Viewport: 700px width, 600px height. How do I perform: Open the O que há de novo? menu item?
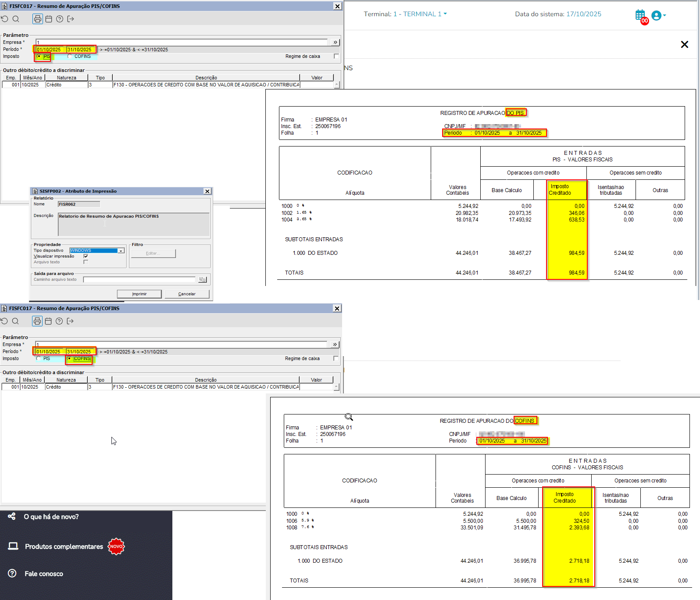[51, 517]
